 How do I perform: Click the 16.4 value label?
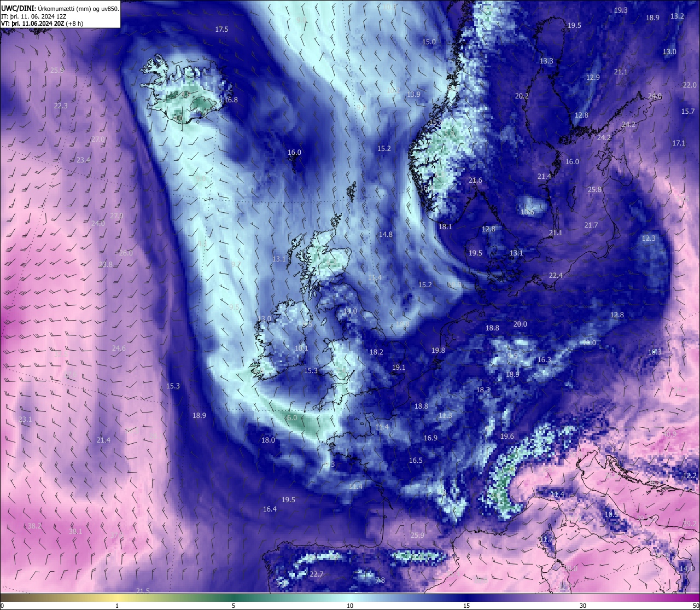[x=270, y=509]
